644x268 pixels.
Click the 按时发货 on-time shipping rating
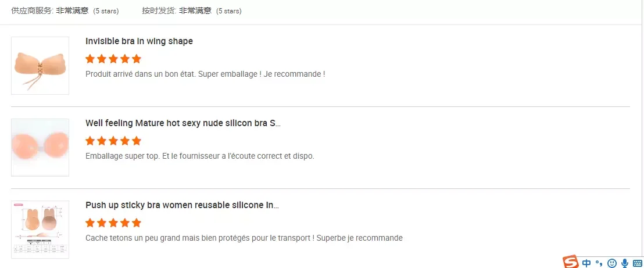tap(191, 10)
